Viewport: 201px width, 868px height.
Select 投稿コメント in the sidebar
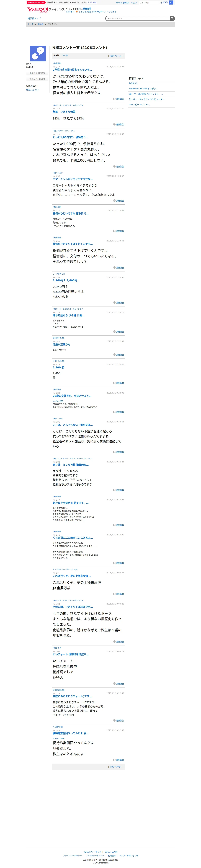[33, 86]
